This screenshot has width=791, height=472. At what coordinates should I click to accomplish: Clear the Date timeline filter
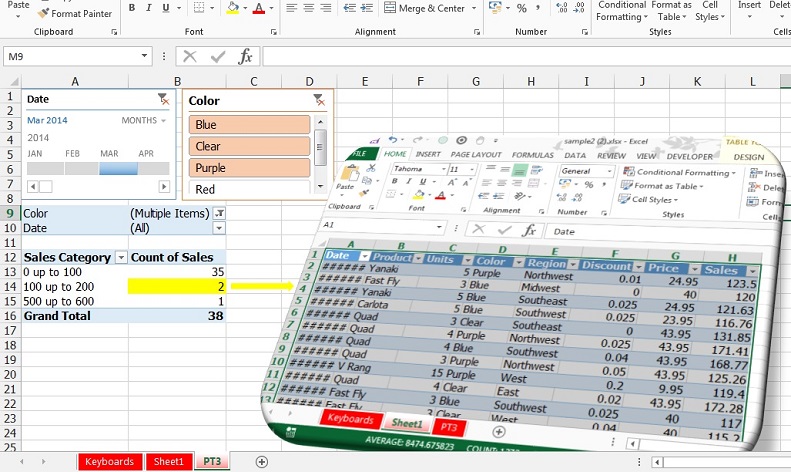(163, 99)
